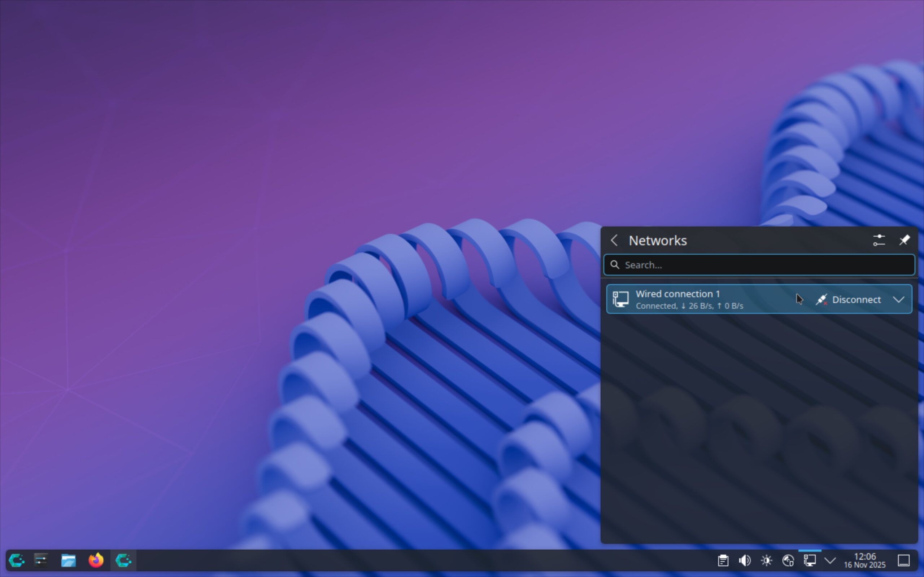Click the Networks back arrow

pos(614,241)
